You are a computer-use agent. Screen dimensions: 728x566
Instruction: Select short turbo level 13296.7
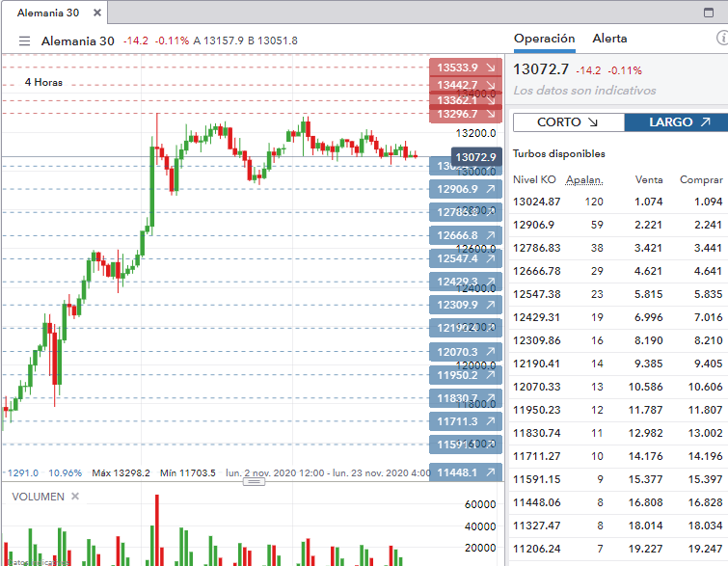(x=466, y=115)
